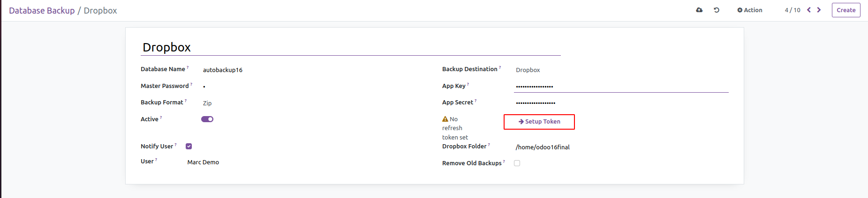
Task: Open the Backup Destination dropdown showing Dropbox
Action: (x=528, y=70)
